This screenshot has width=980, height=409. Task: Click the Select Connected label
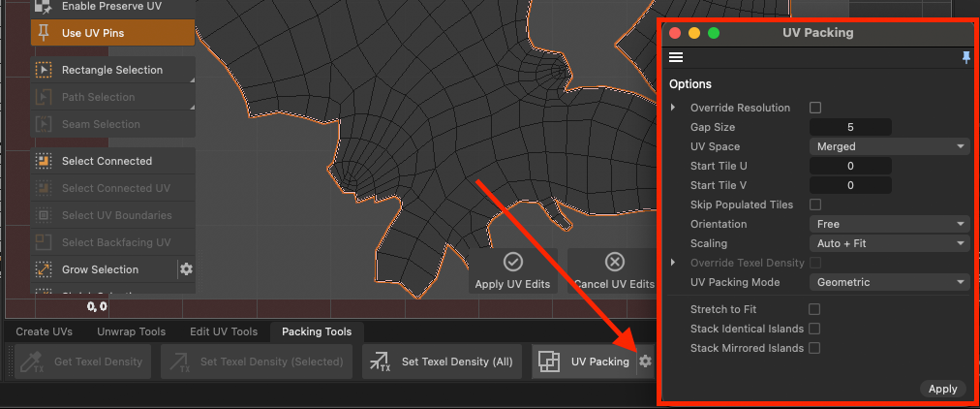[107, 161]
